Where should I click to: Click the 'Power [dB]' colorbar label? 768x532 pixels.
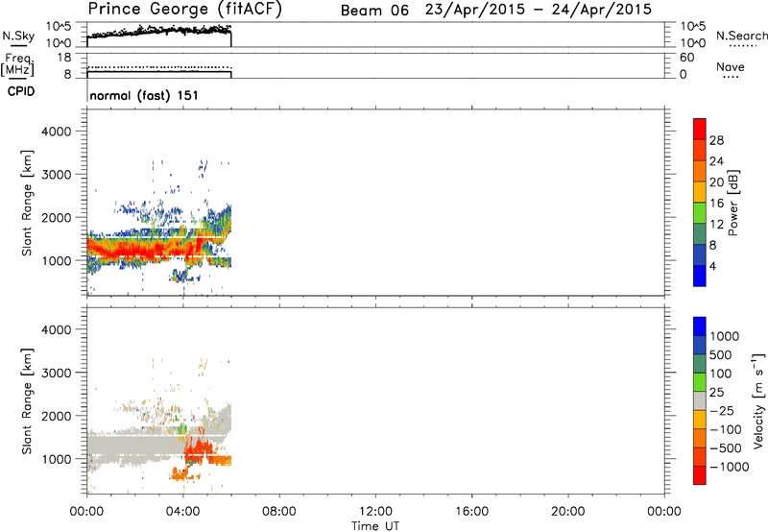tap(733, 203)
